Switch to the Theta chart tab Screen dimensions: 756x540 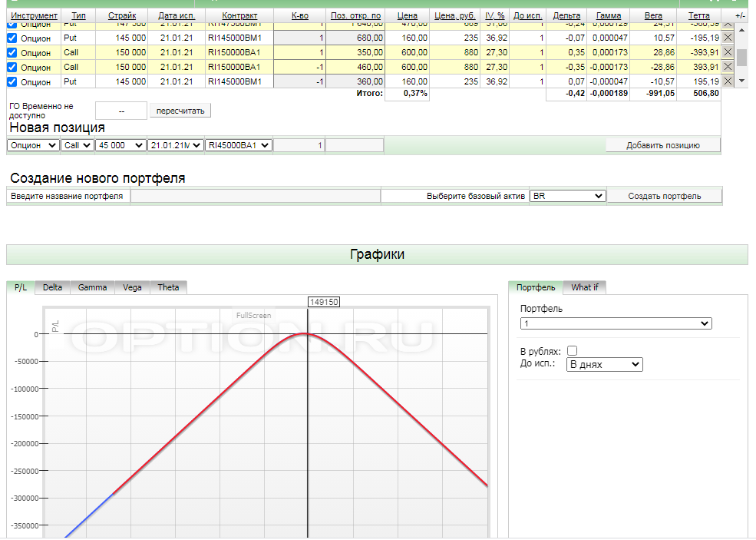(x=168, y=287)
